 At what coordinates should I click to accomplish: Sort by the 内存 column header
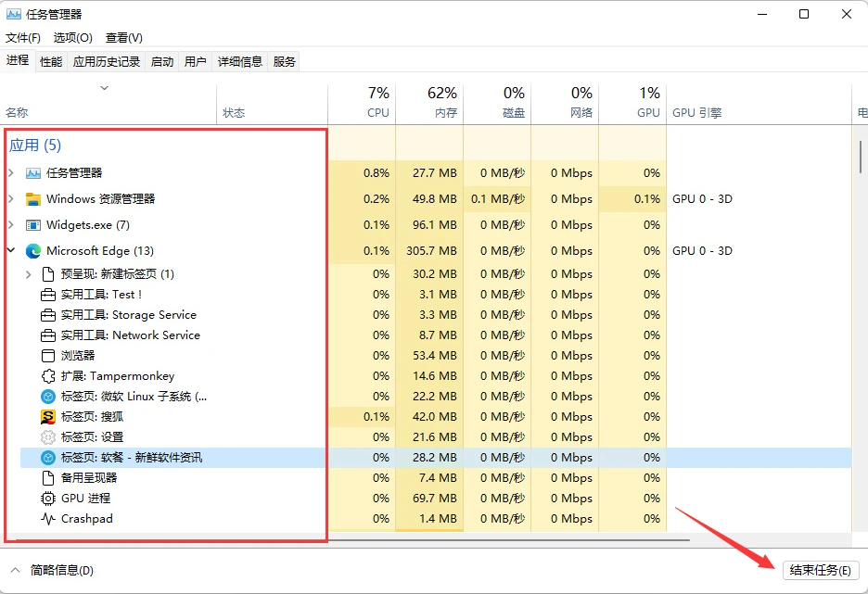click(x=429, y=104)
